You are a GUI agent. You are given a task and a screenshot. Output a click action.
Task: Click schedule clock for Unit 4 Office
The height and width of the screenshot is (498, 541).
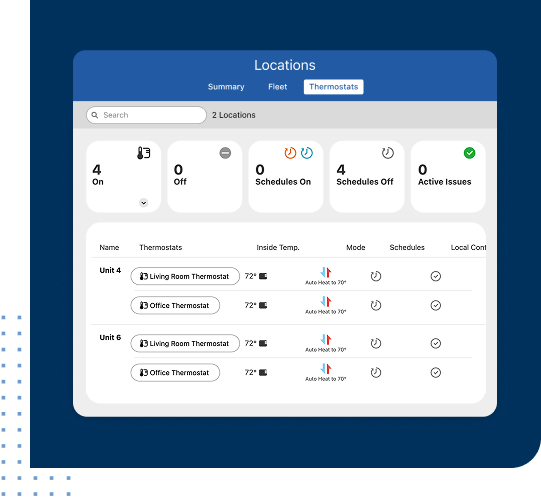pyautogui.click(x=376, y=305)
